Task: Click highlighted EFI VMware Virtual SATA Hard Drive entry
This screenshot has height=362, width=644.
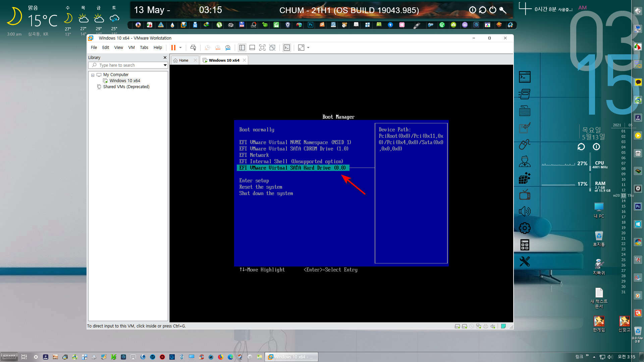Action: coord(293,168)
